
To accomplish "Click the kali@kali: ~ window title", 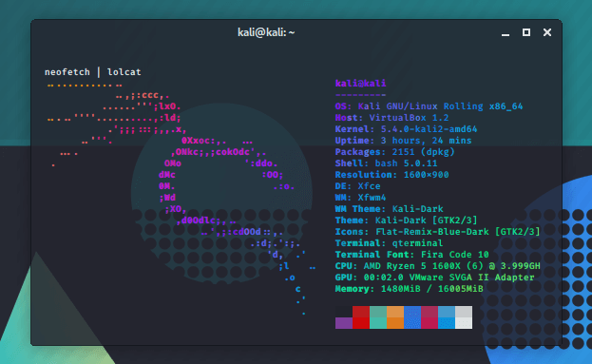I will click(266, 33).
